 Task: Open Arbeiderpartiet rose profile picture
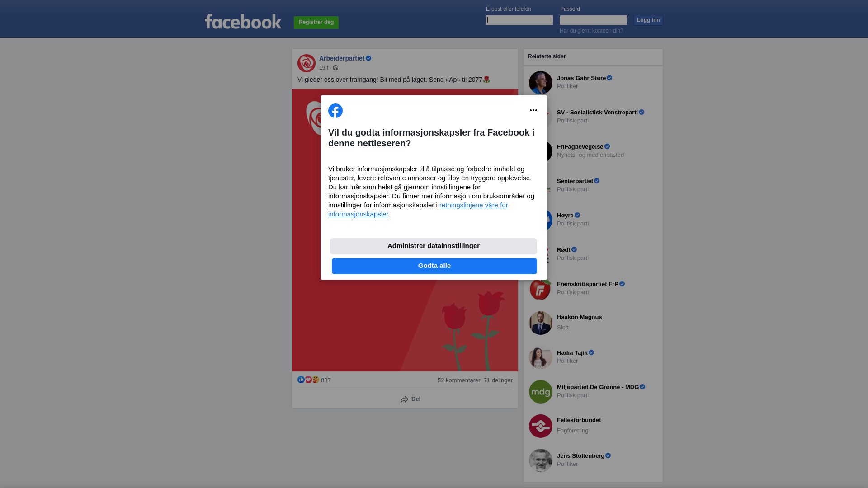click(x=307, y=63)
